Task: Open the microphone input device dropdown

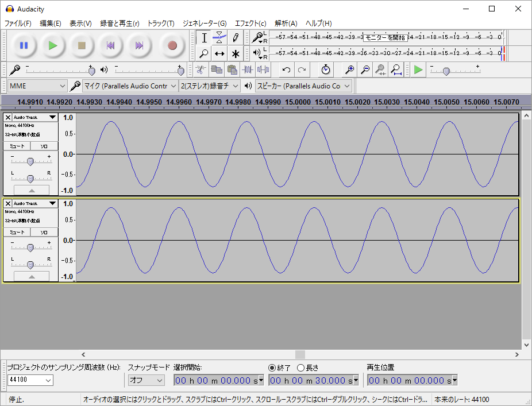Action: (130, 86)
